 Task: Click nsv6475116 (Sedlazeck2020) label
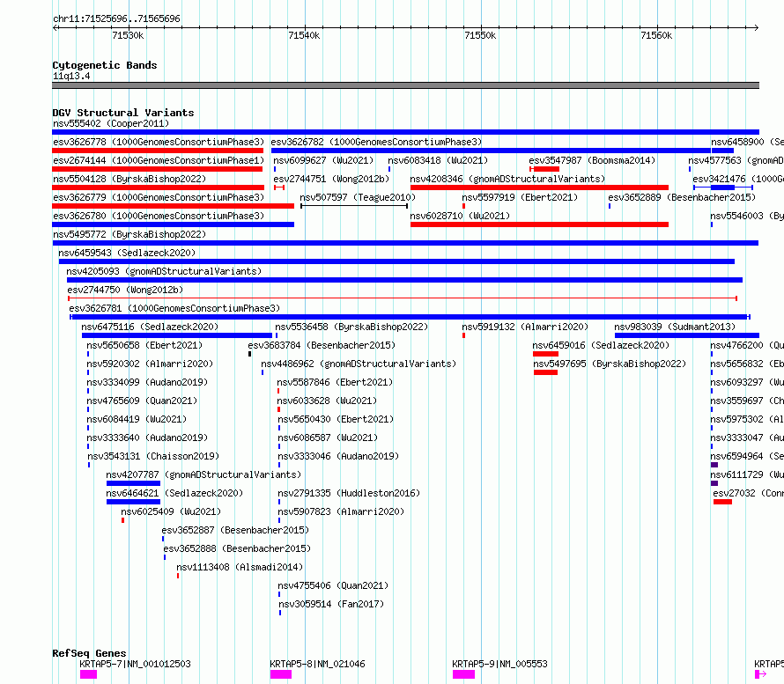[150, 327]
